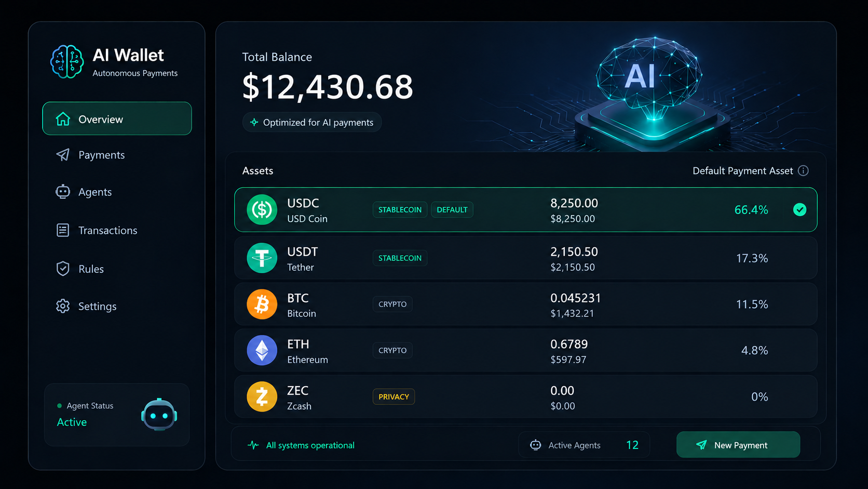Click the 8,250.00 USDC amount

(574, 203)
